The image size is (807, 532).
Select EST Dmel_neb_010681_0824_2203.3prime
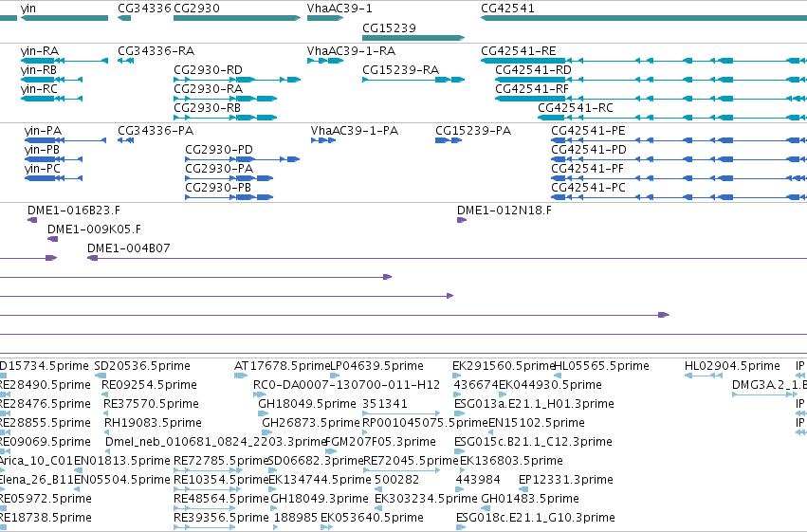click(216, 443)
